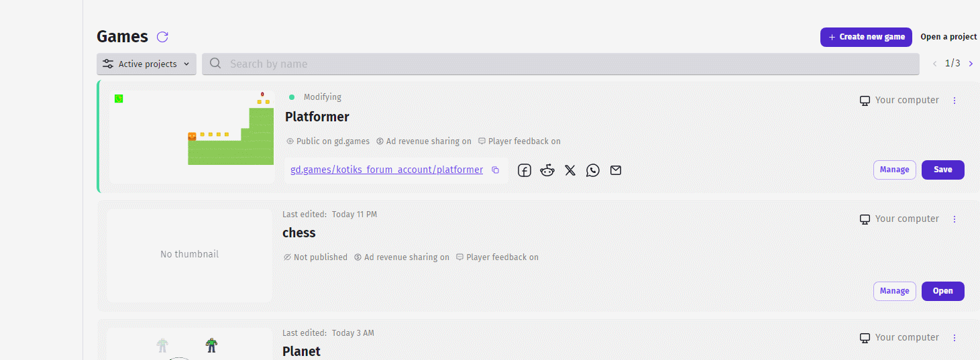Click the Modifying status label
The width and height of the screenshot is (980, 360).
(x=322, y=97)
